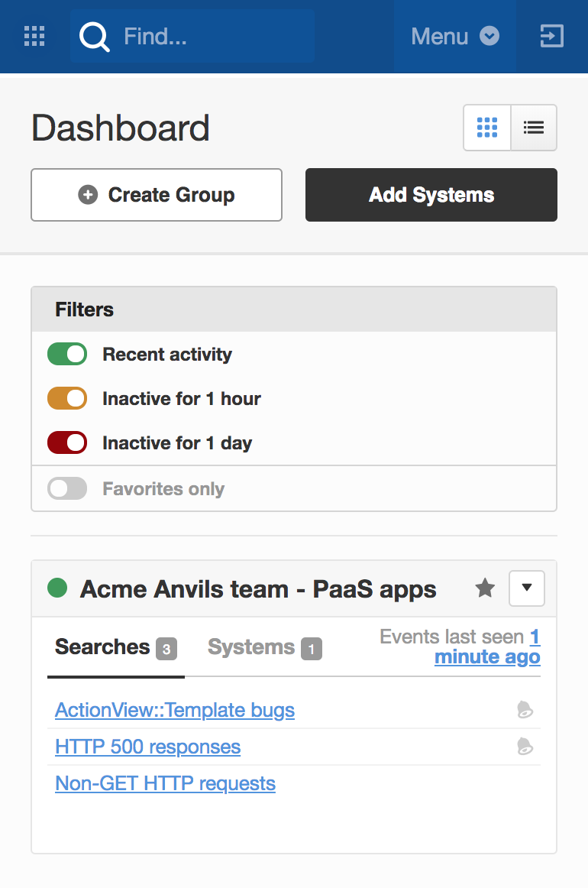The height and width of the screenshot is (888, 588).
Task: Favorite the Acme Anvils group star
Action: click(485, 588)
